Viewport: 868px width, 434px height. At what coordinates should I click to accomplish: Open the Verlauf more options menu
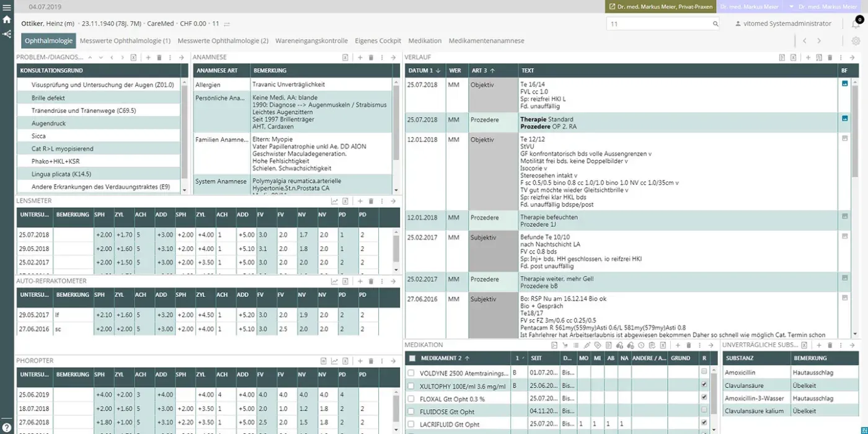(841, 57)
